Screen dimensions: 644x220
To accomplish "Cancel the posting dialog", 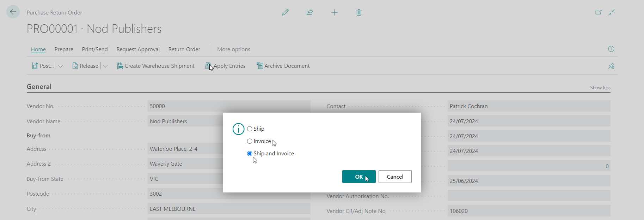I will [395, 177].
